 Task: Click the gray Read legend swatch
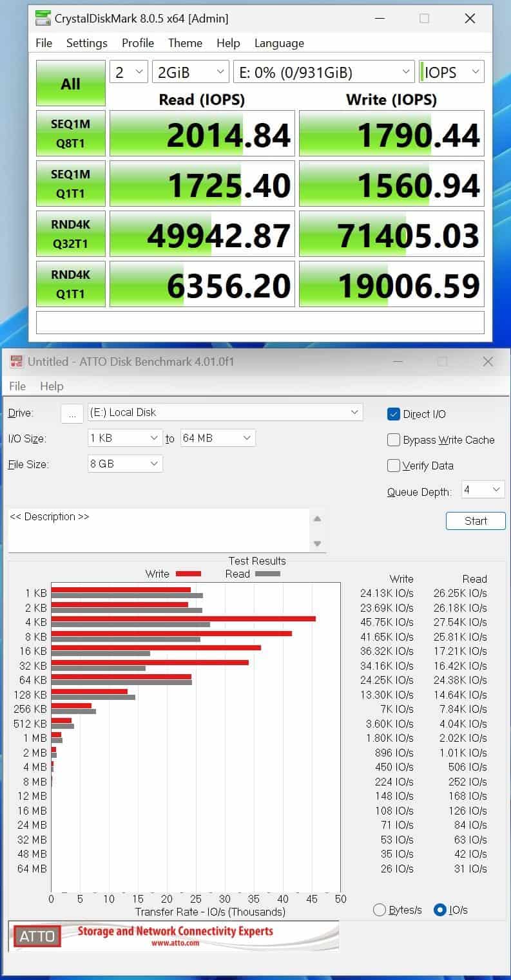pos(268,574)
